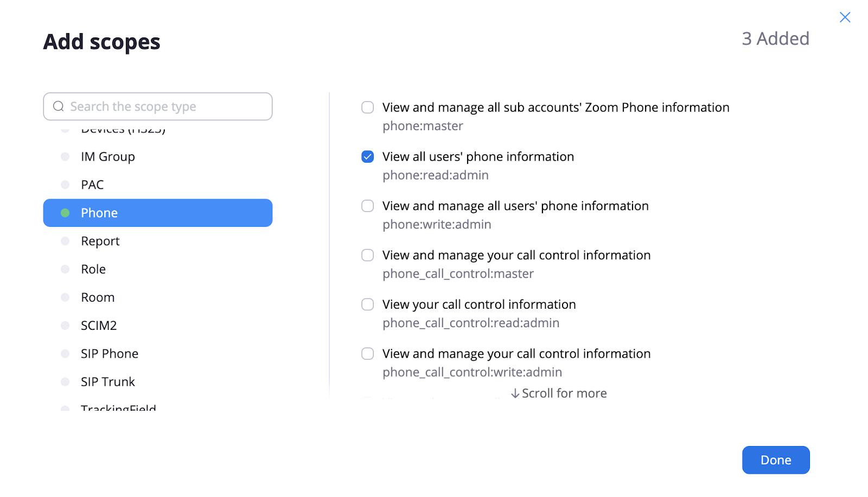The height and width of the screenshot is (497, 868).
Task: Select SIP Phone in the list
Action: click(110, 354)
